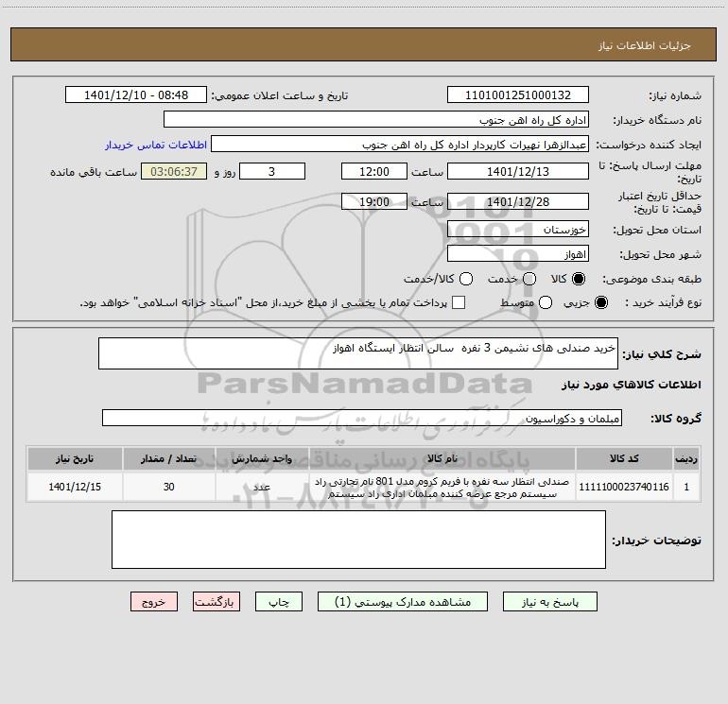Screen dimensions: 728x704
Task: Select the کالا/خدمت radio button
Action: tap(466, 279)
